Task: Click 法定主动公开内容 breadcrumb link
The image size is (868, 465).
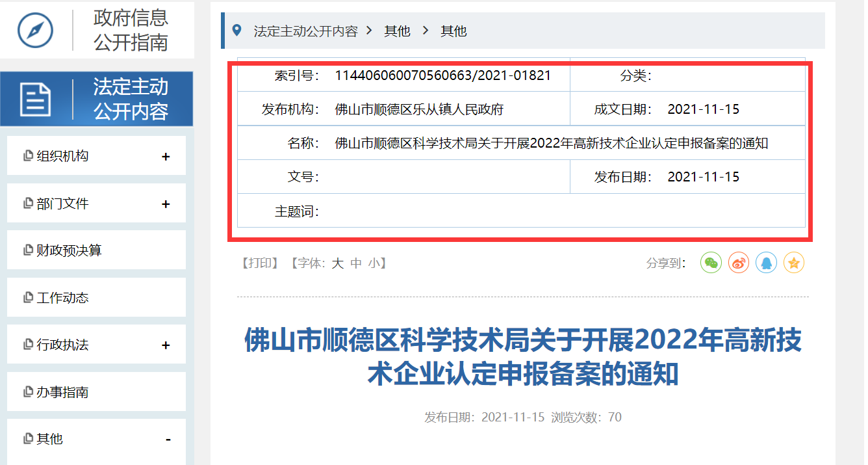Action: (305, 31)
